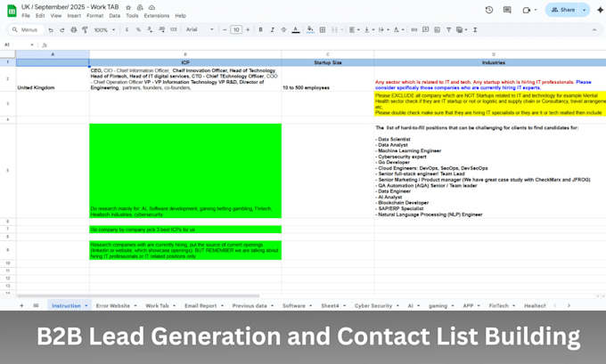
Task: Click the Google Sheets home logo
Action: [x=12, y=11]
